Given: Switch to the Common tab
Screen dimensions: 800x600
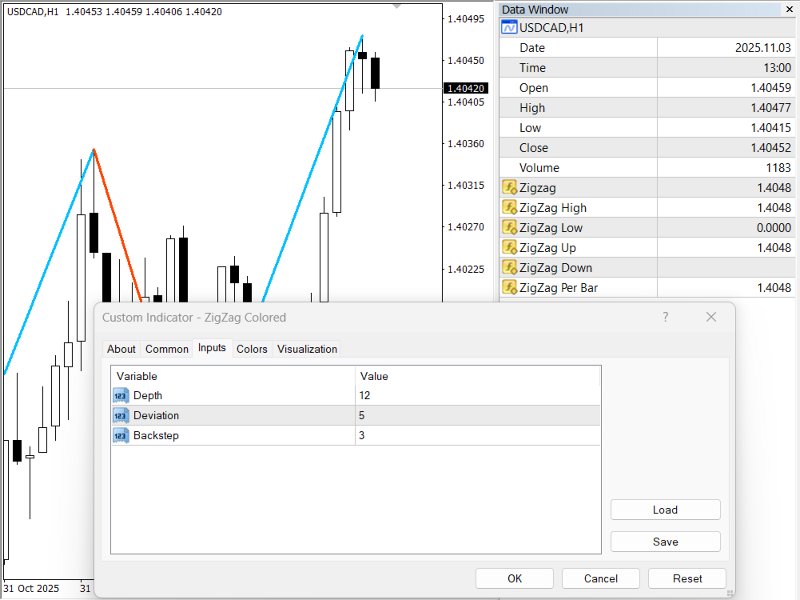Looking at the screenshot, I should [166, 349].
